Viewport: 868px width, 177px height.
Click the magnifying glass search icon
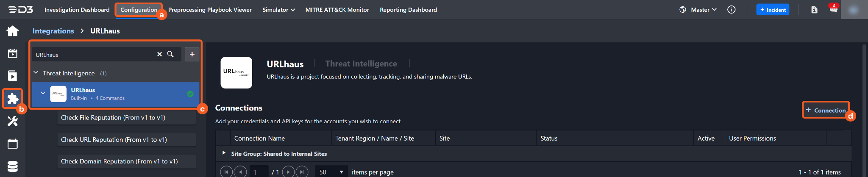click(170, 54)
